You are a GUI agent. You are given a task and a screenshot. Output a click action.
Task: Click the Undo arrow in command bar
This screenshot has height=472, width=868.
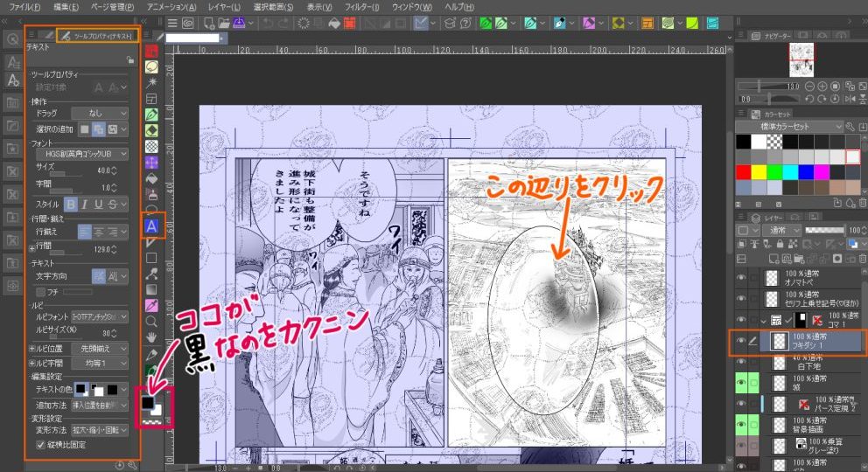click(269, 24)
